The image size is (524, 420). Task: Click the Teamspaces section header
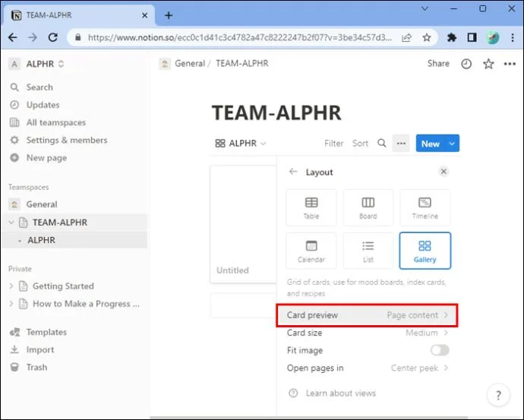coord(28,187)
